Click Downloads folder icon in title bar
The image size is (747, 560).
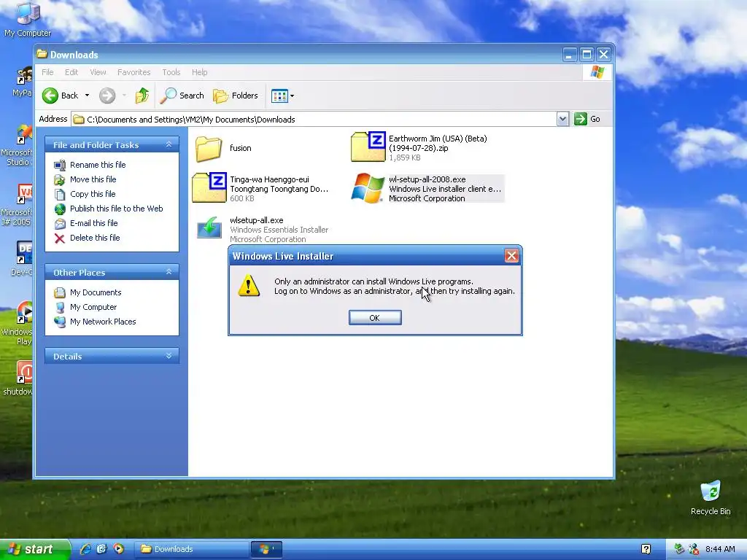pyautogui.click(x=42, y=54)
